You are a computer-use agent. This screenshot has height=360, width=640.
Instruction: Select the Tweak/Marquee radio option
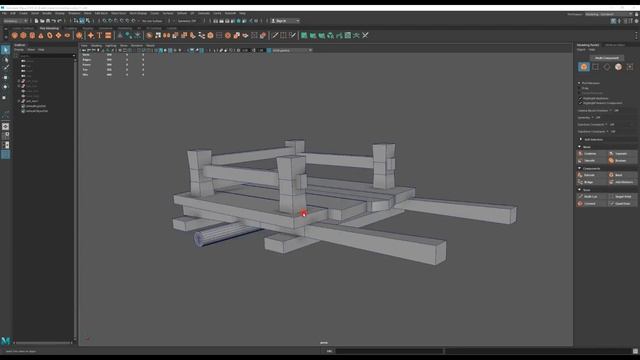coord(580,93)
